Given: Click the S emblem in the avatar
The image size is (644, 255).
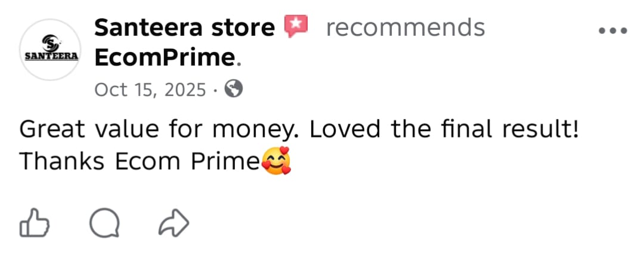Looking at the screenshot, I should click(x=50, y=42).
